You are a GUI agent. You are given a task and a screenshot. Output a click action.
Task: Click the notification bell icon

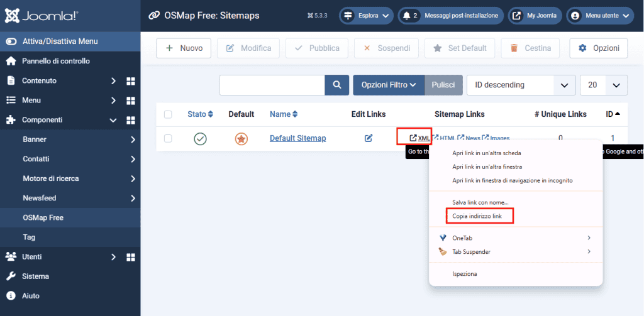[x=407, y=16]
